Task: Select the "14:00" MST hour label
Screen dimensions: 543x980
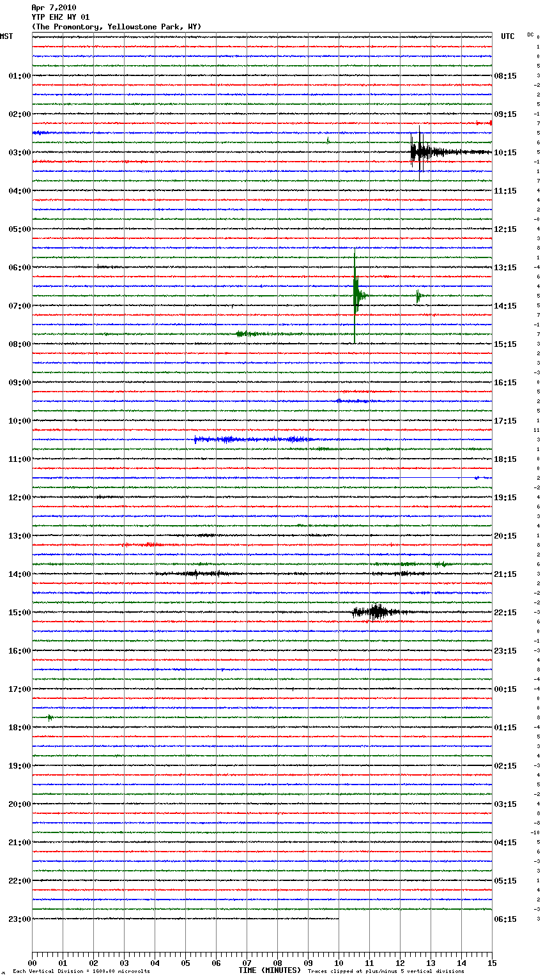Action: (x=19, y=574)
